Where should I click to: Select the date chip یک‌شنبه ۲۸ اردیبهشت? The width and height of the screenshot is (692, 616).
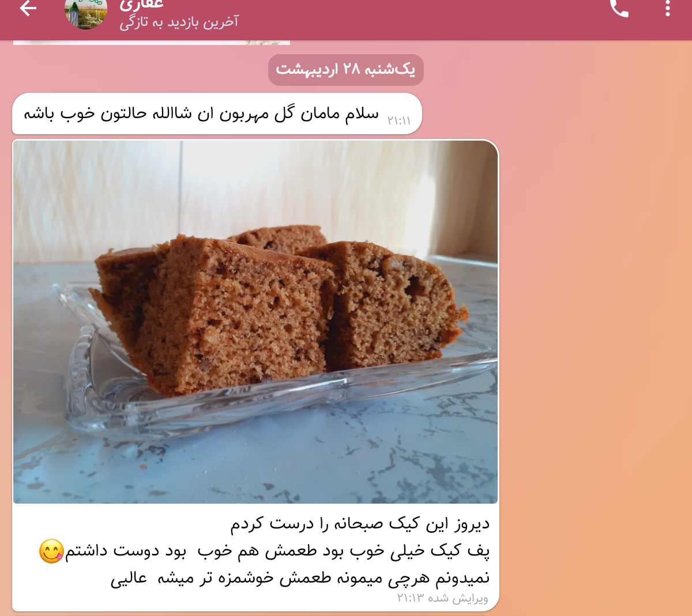click(x=346, y=70)
